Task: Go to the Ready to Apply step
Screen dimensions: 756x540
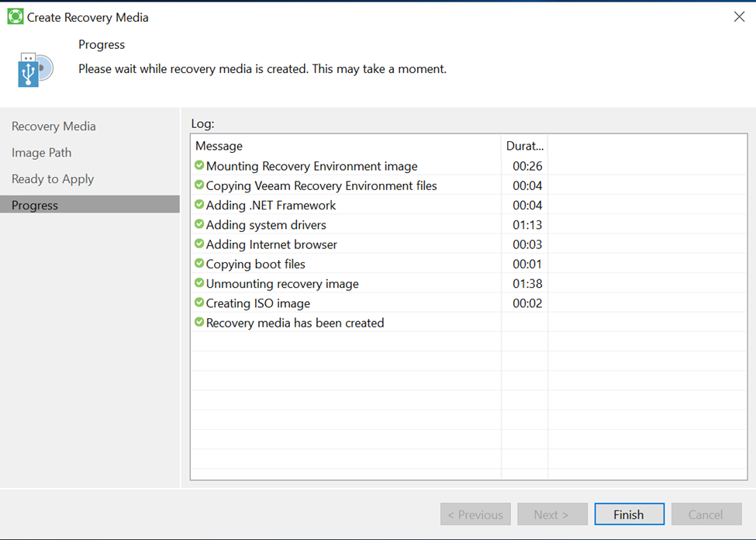Action: (x=53, y=179)
